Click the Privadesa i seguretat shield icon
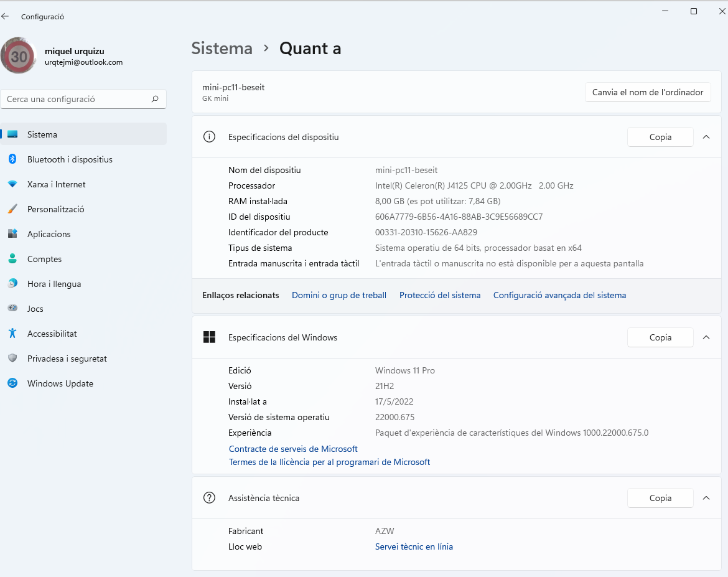The width and height of the screenshot is (728, 577). pos(12,358)
